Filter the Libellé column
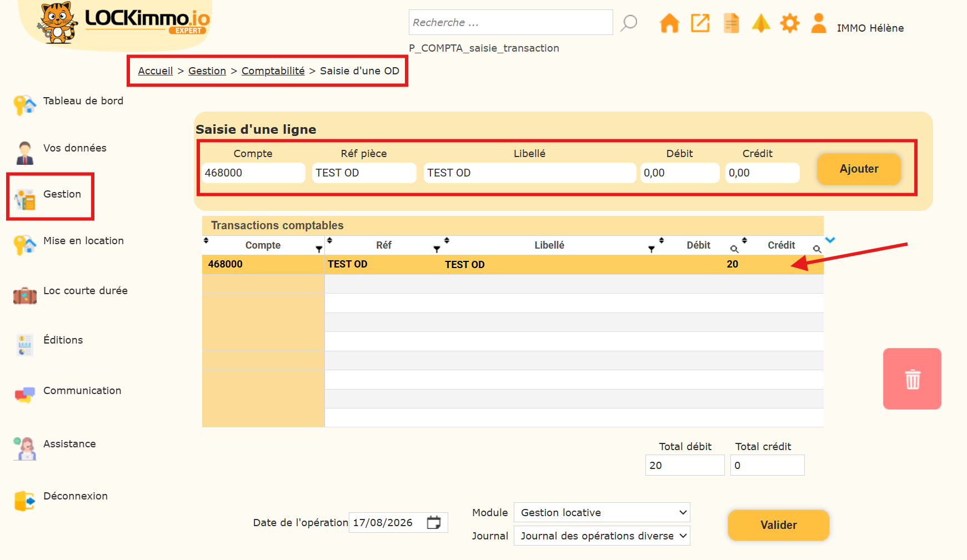Image resolution: width=967 pixels, height=560 pixels. [651, 249]
